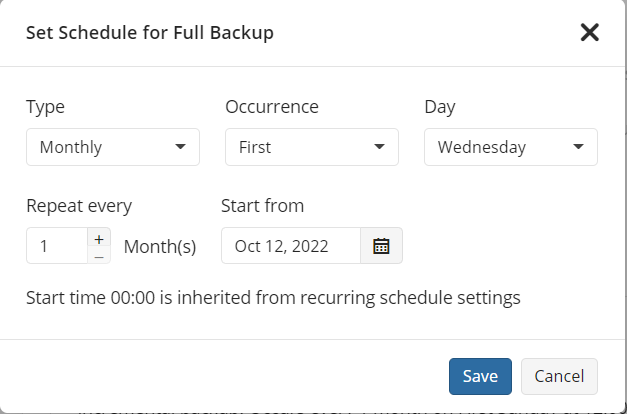The image size is (627, 414).
Task: Click the Occurrence field label
Action: click(x=272, y=107)
